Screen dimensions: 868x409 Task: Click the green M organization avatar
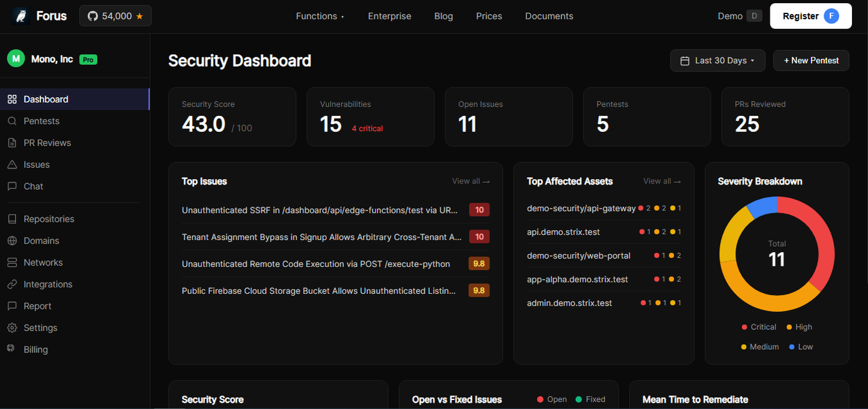[16, 59]
